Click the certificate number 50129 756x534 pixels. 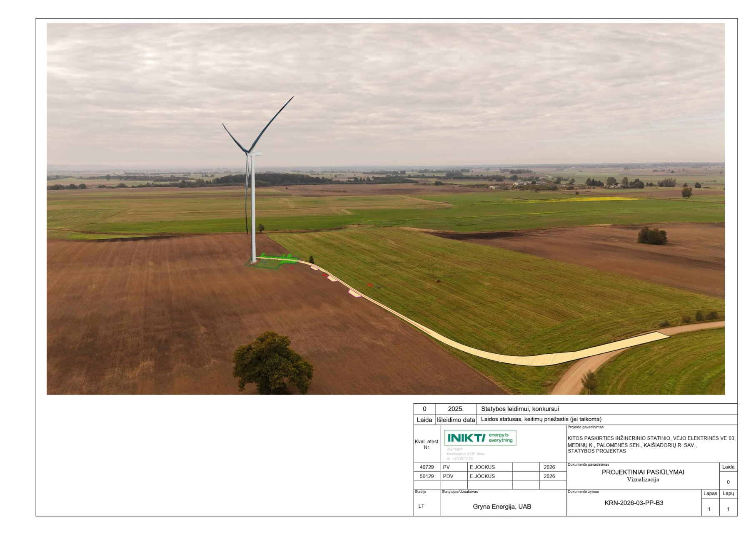point(427,476)
